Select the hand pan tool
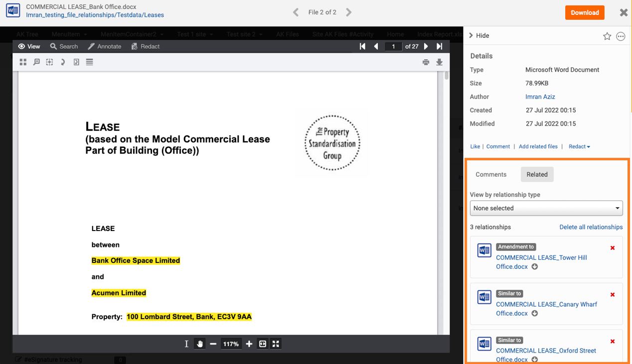The image size is (632, 364). coord(200,344)
